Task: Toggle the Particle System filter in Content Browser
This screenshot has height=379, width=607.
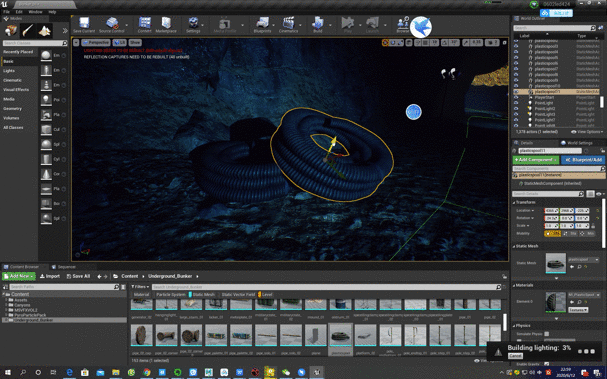Action: (170, 295)
